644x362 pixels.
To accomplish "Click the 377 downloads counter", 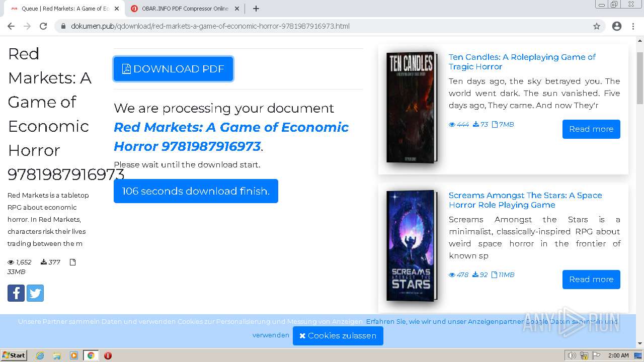I will point(50,262).
